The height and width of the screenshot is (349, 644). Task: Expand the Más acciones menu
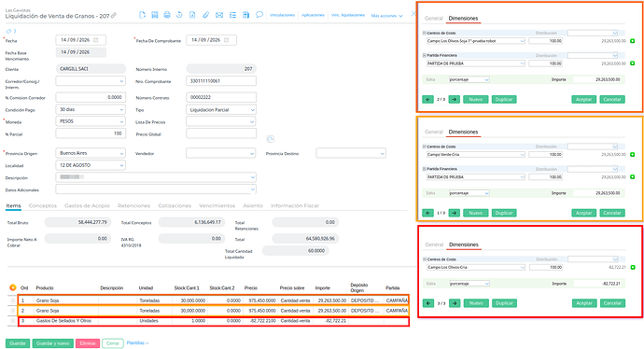387,16
